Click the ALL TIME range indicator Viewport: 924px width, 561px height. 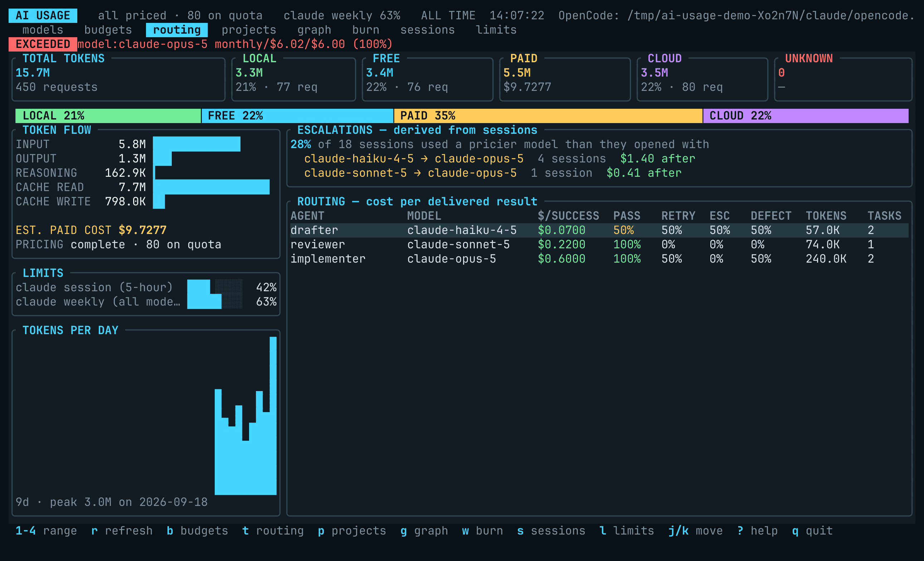(448, 16)
